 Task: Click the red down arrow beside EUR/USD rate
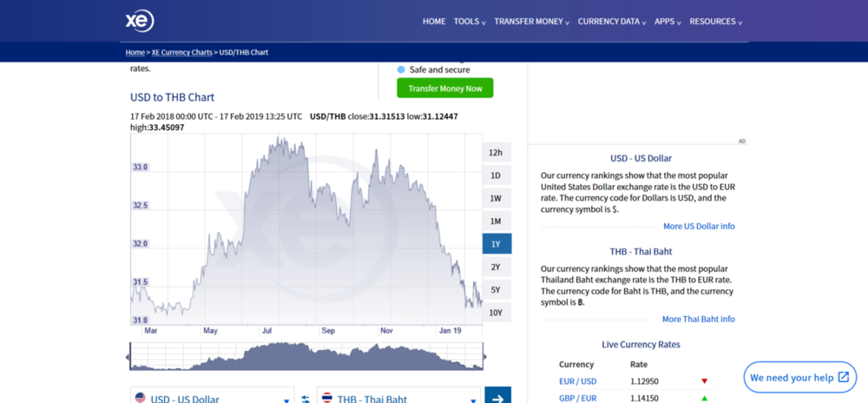point(704,381)
